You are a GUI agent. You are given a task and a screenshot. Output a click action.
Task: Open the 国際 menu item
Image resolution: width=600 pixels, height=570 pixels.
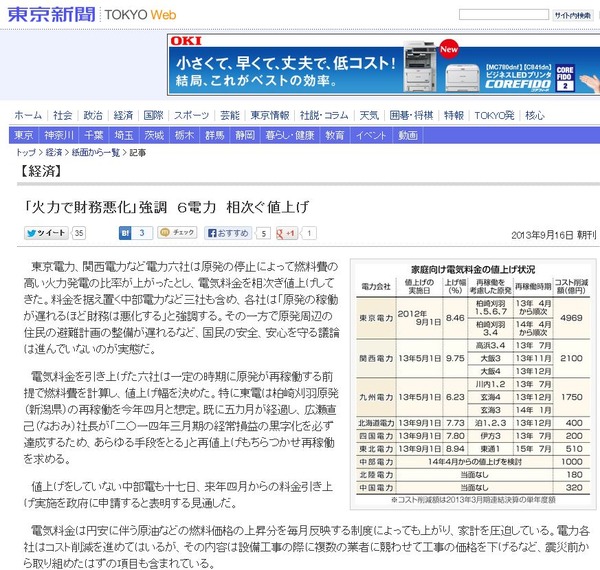(x=153, y=115)
